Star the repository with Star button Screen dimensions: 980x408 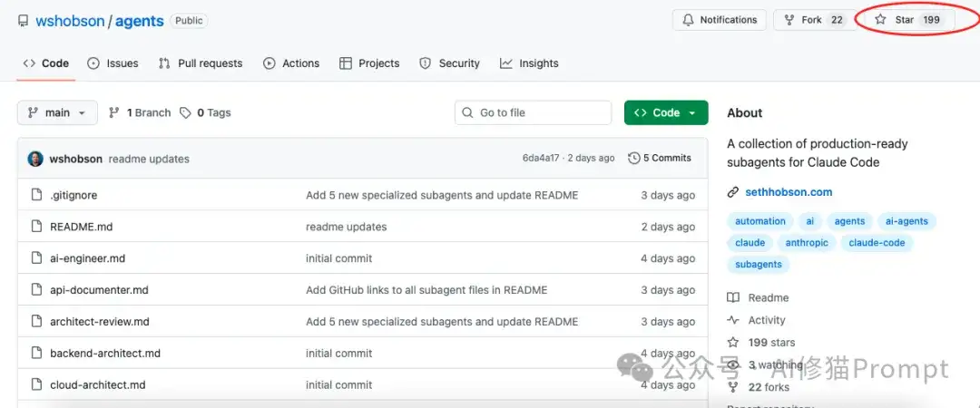907,20
